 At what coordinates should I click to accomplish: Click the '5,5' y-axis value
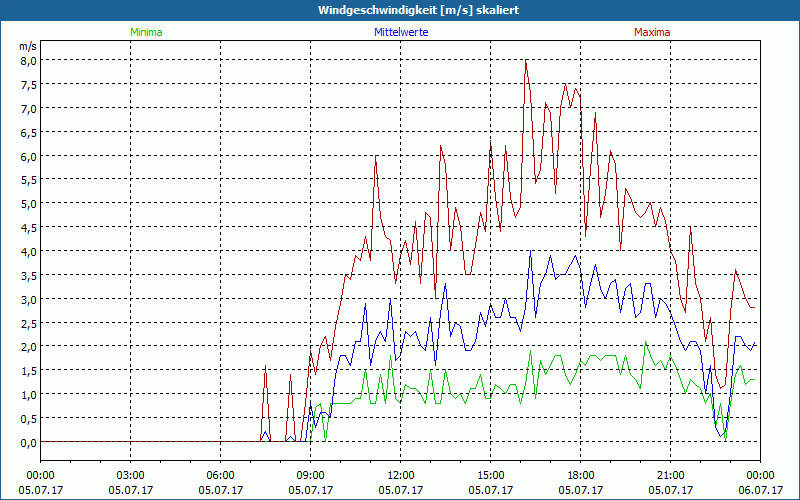pos(29,180)
